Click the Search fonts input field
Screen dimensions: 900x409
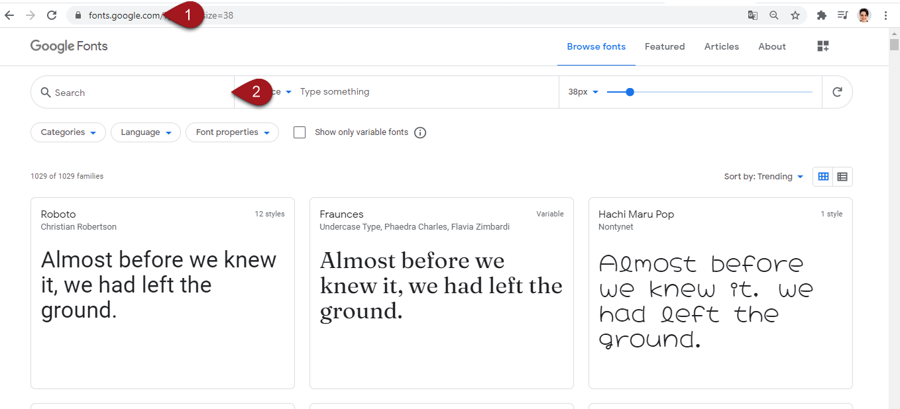(x=135, y=92)
